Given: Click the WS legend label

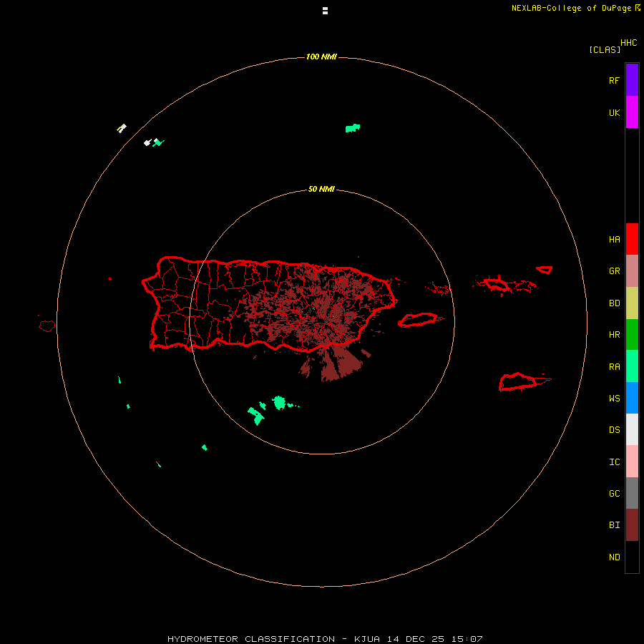Looking at the screenshot, I should pyautogui.click(x=614, y=398).
